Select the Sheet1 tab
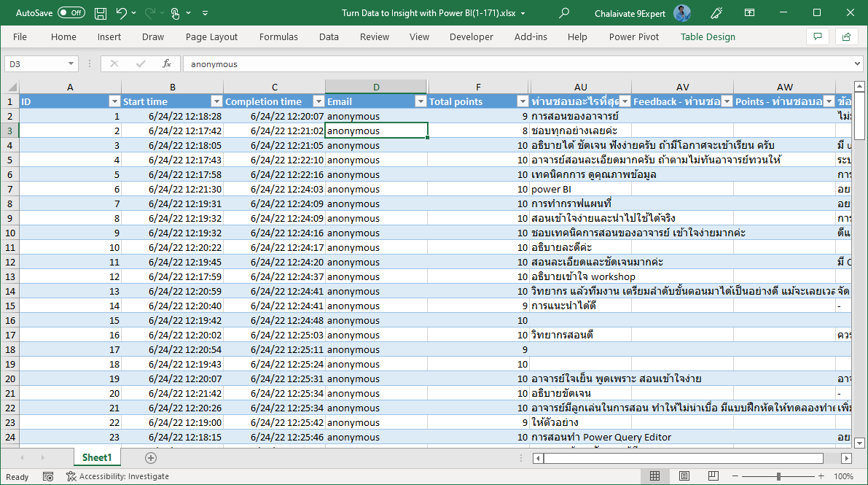Viewport: 868px width, 485px height. [x=96, y=457]
